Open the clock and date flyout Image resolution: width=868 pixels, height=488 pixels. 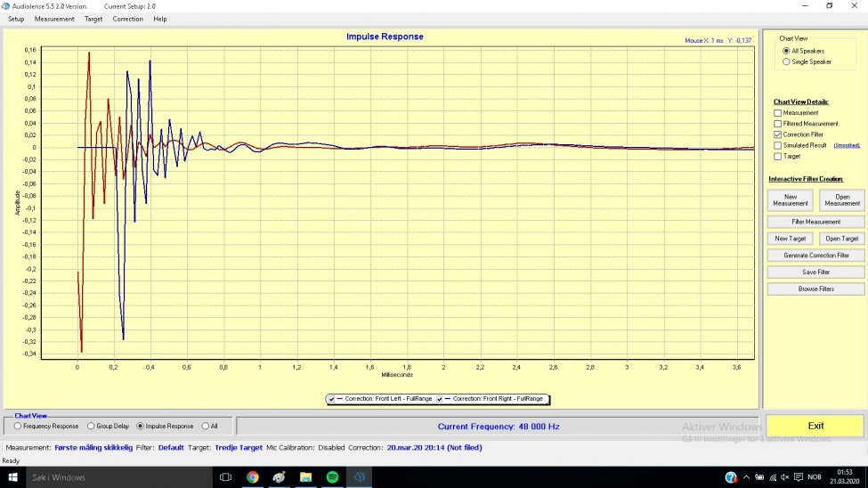point(844,477)
